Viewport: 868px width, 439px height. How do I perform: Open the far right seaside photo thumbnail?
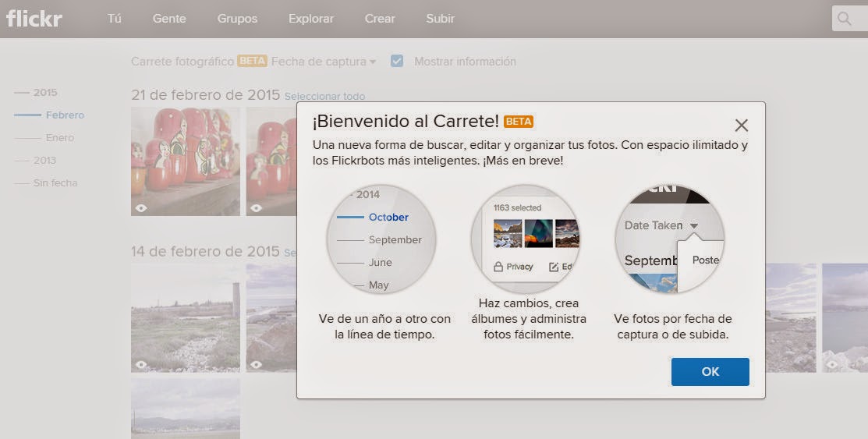[845, 318]
